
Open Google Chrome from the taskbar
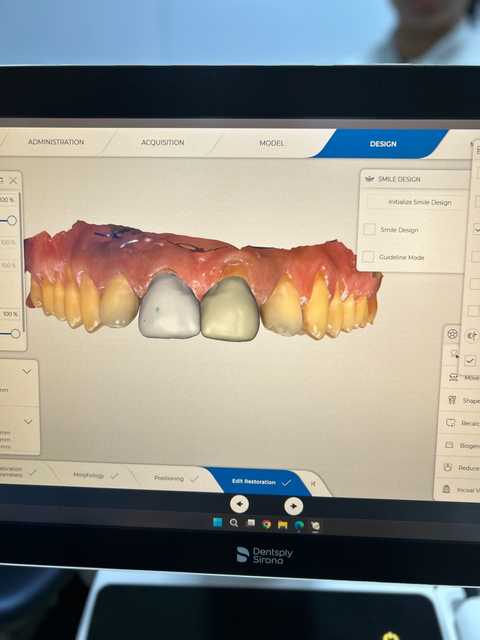point(267,524)
